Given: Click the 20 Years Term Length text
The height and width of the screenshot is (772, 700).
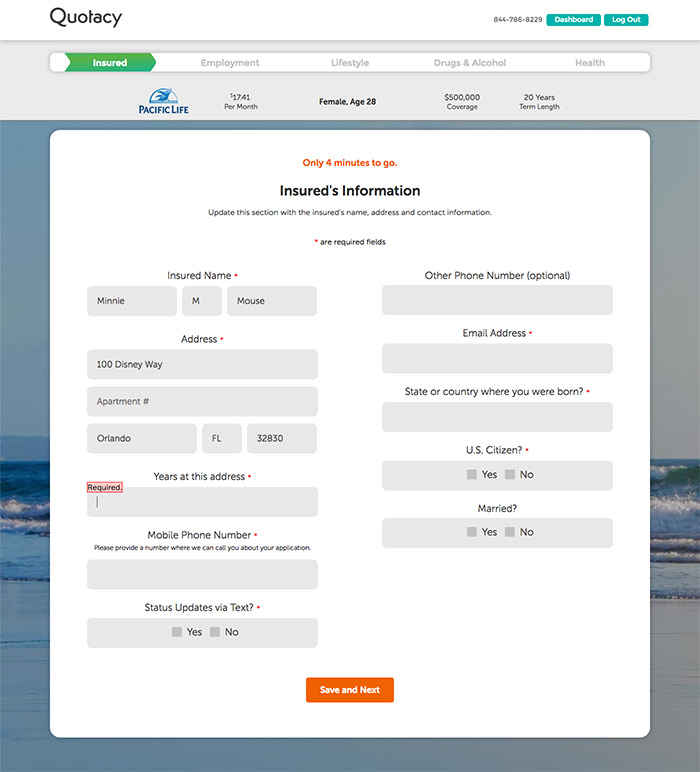Looking at the screenshot, I should pyautogui.click(x=539, y=101).
